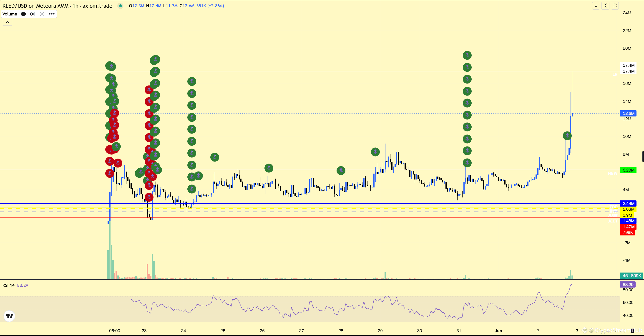Click the 14M price axis tick
Image resolution: width=644 pixels, height=336 pixels.
coord(627,101)
